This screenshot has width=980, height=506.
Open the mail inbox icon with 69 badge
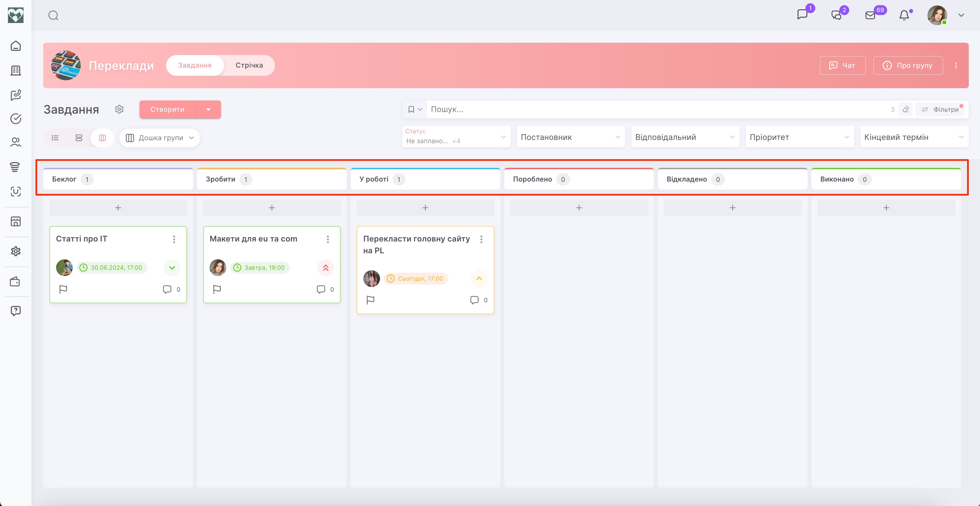point(870,15)
